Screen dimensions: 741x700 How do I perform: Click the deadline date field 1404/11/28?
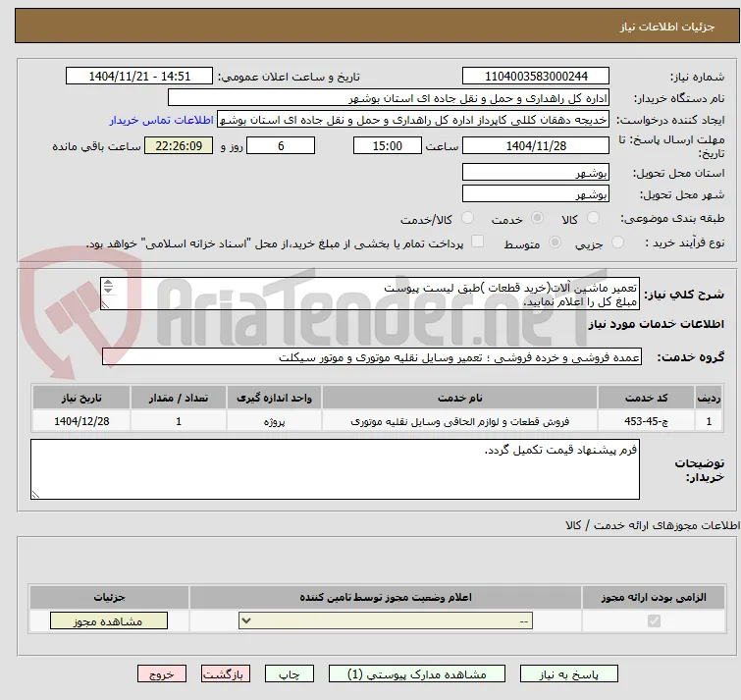536,145
